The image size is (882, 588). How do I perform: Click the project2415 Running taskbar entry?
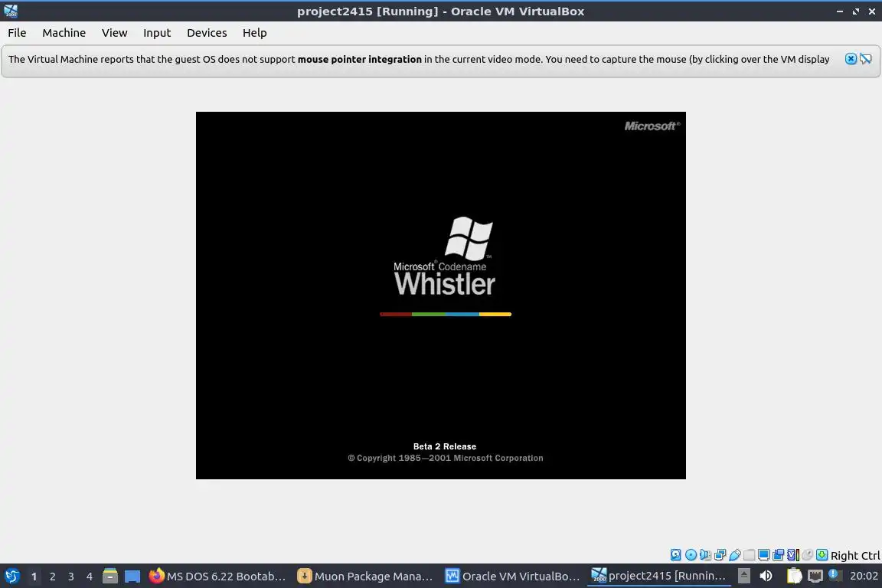tap(659, 577)
